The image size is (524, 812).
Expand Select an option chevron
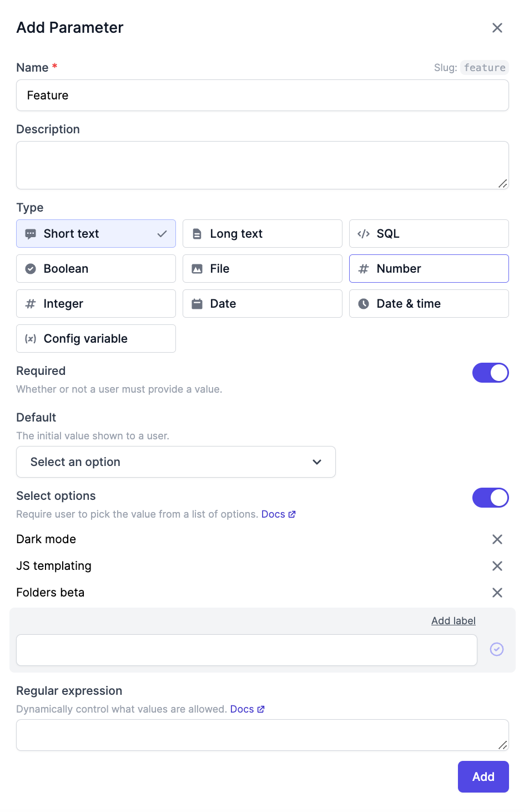point(317,462)
